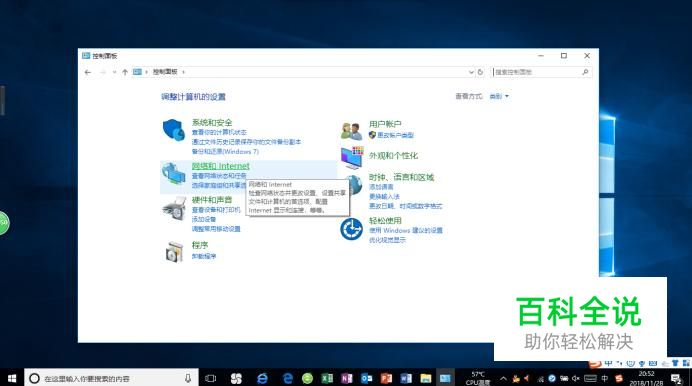Click 调整常用移动设置 link

pyautogui.click(x=216, y=229)
